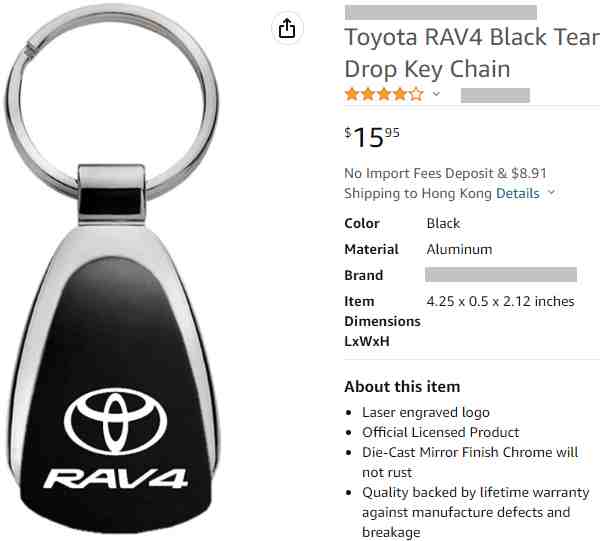Click the About this item heading
The image size is (601, 541).
[402, 386]
